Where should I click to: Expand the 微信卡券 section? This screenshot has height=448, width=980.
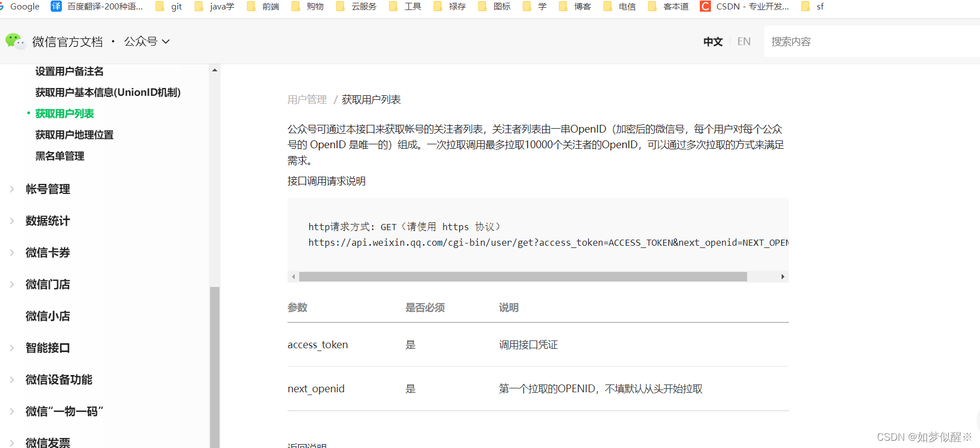(x=48, y=252)
